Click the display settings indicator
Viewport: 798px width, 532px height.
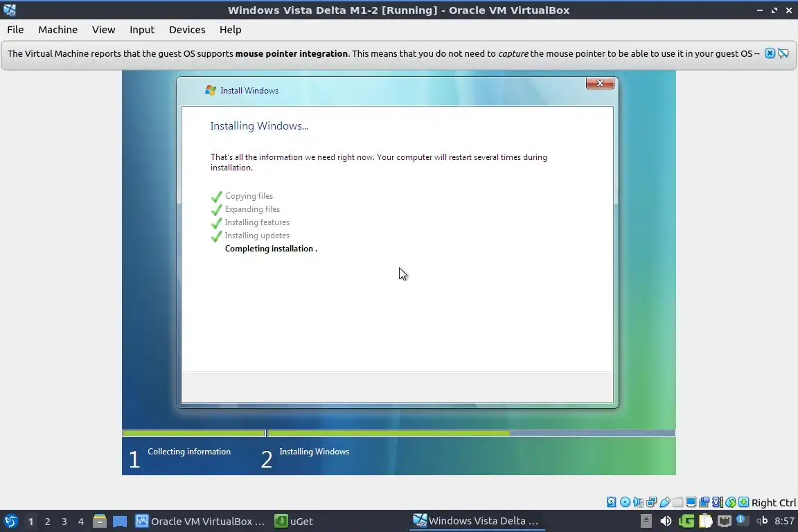pyautogui.click(x=691, y=502)
